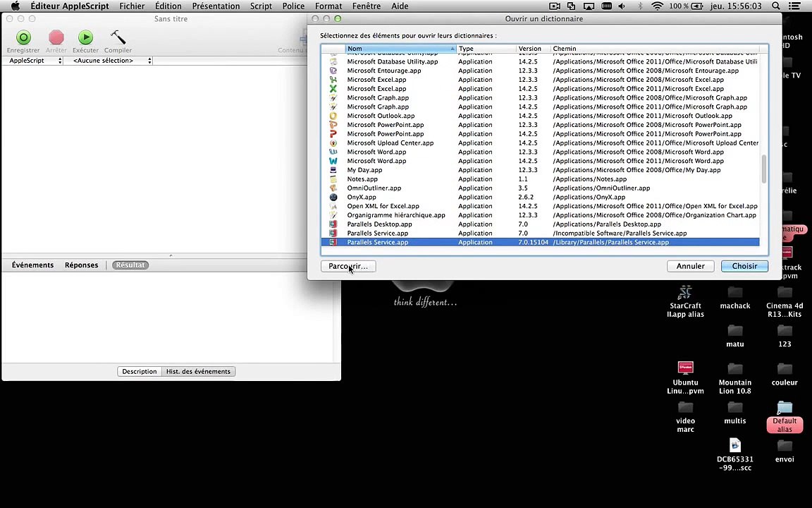Screen dimensions: 812x508
Task: Select Open XML for Excel.app row
Action: point(540,206)
